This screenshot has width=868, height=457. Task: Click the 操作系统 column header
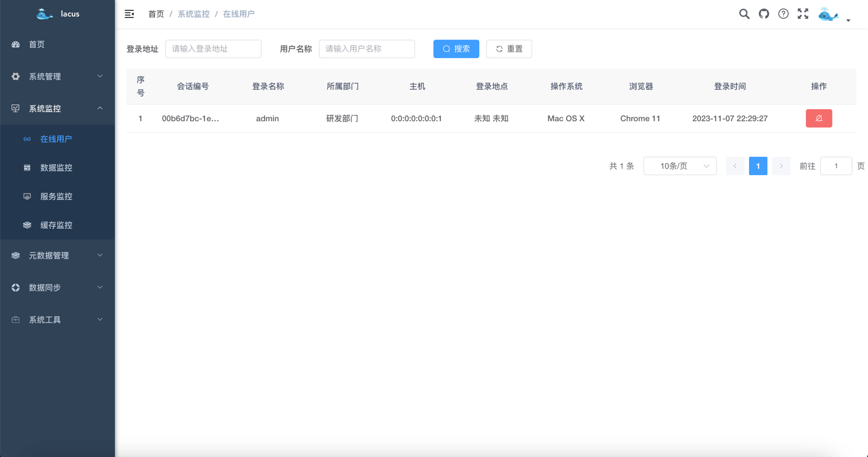pyautogui.click(x=567, y=86)
